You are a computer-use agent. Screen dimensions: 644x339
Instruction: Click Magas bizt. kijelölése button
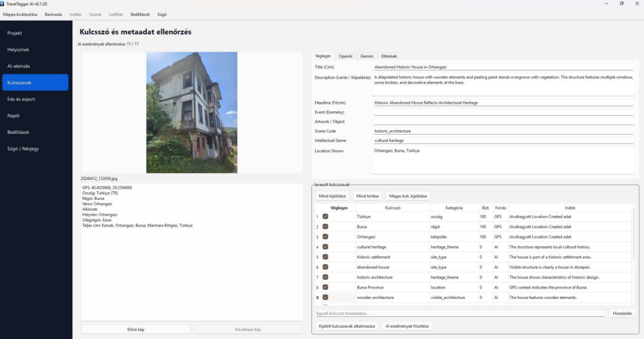[x=408, y=196]
